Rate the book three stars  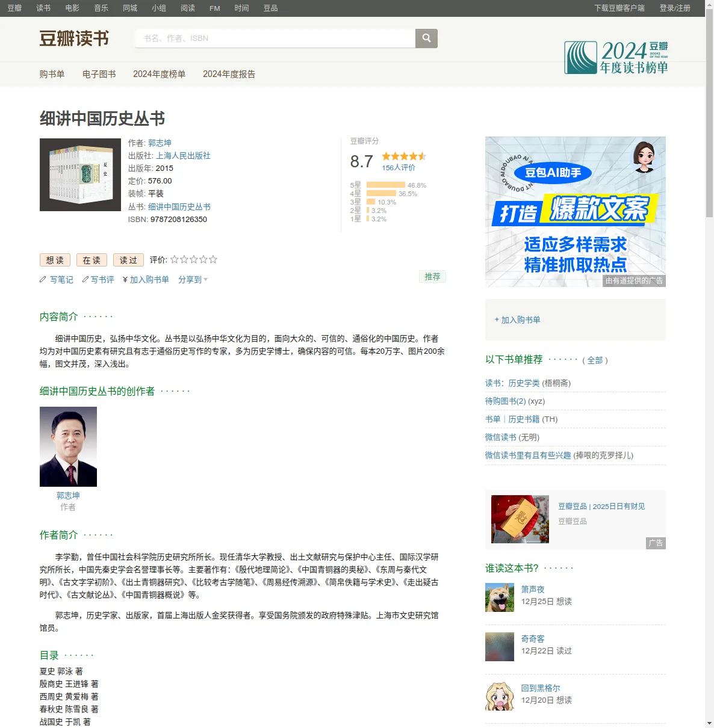194,260
